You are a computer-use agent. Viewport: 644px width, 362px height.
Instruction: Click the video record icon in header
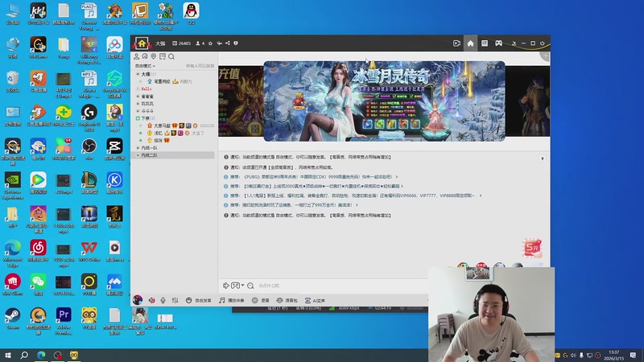[456, 43]
